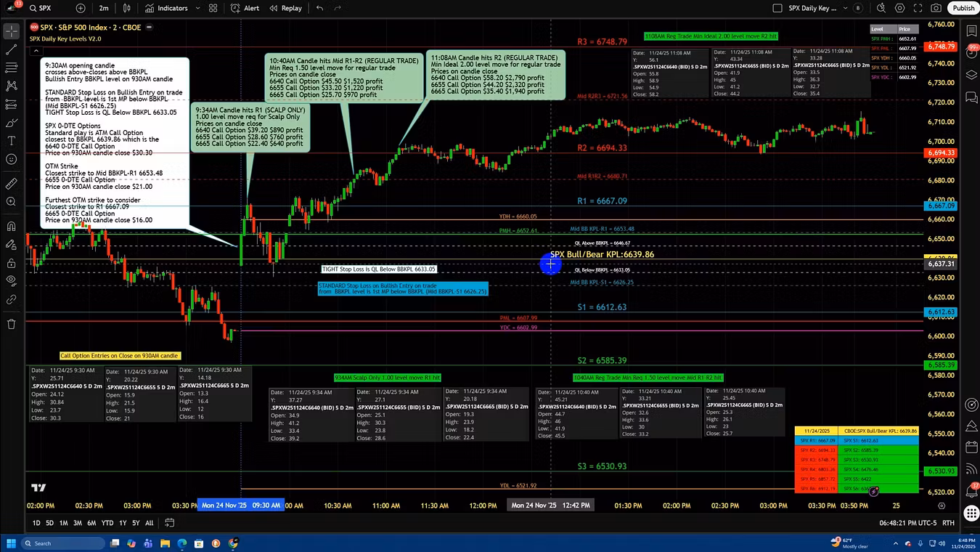Click the quick search lightning icon

tap(881, 8)
